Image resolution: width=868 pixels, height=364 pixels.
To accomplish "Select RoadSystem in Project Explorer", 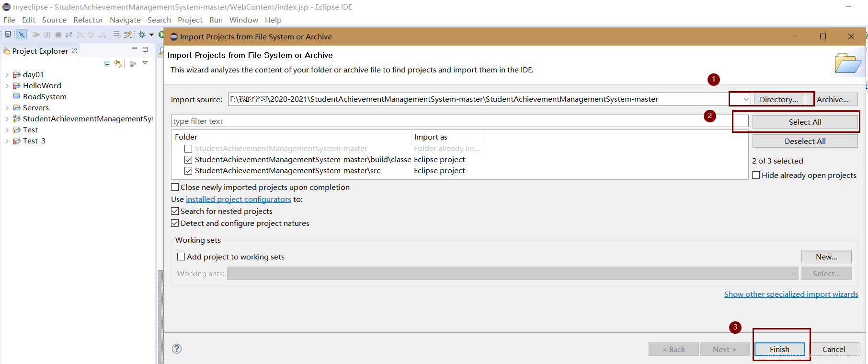I will tap(45, 96).
